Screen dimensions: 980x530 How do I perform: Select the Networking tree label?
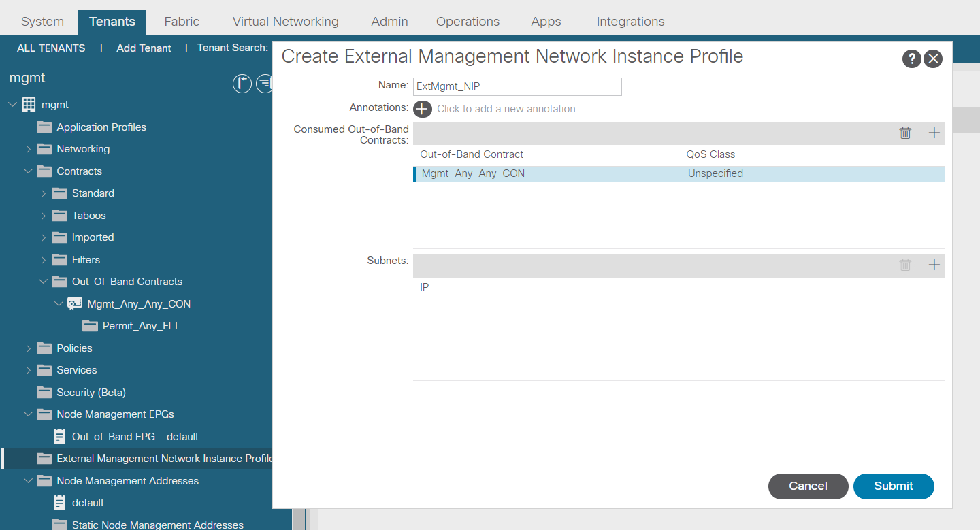(x=83, y=149)
